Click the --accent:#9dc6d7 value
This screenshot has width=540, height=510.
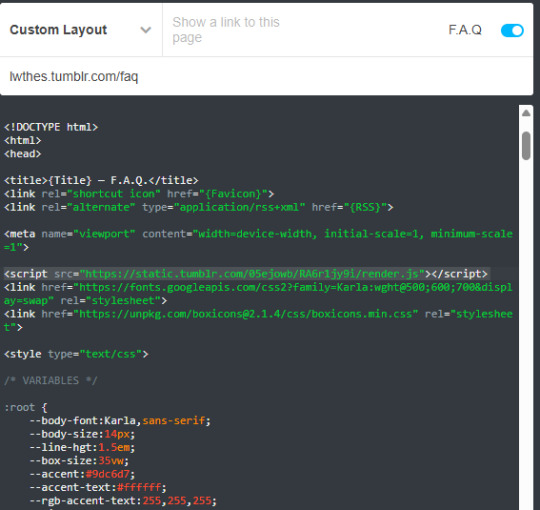pos(108,475)
